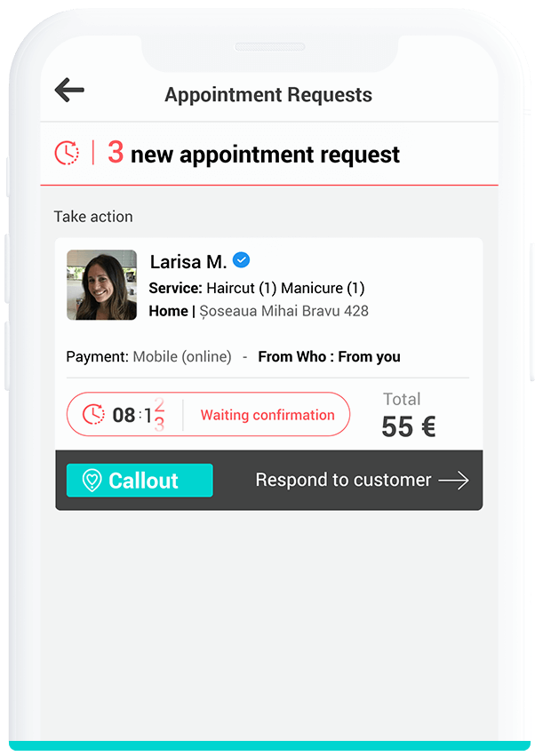Tap the Waiting confirmation status label

[267, 415]
